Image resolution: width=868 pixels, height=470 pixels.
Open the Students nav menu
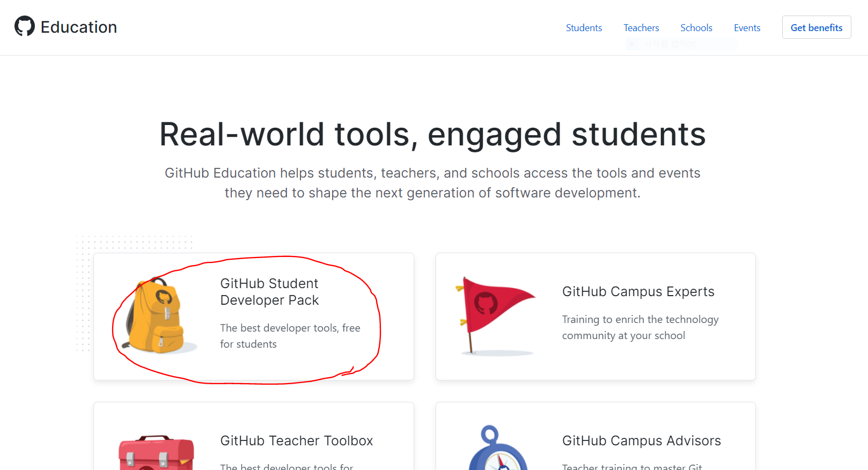[584, 28]
